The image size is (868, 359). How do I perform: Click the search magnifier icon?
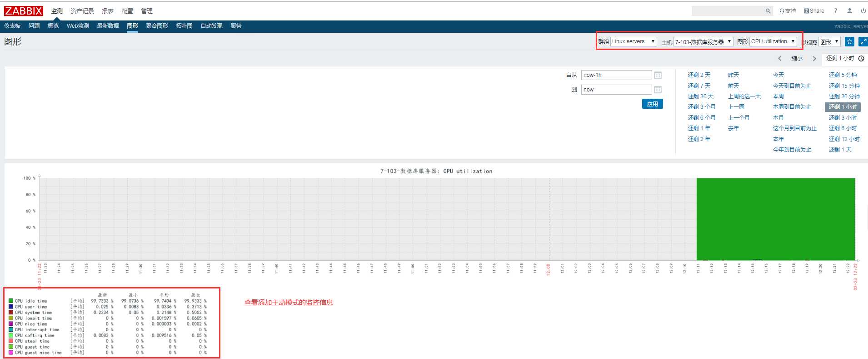[x=768, y=11]
